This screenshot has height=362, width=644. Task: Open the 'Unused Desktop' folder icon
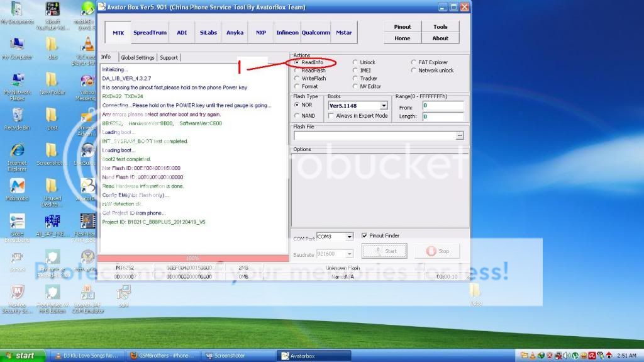pos(52,193)
